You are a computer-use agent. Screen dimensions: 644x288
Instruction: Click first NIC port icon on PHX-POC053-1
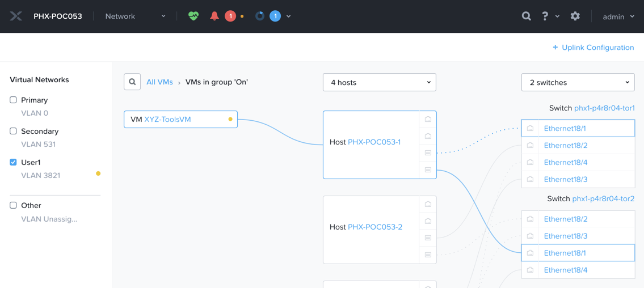point(428,120)
